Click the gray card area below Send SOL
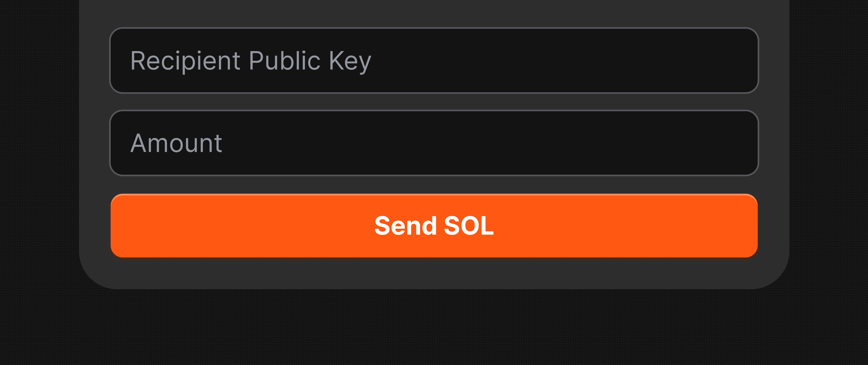868x365 pixels. pyautogui.click(x=434, y=273)
